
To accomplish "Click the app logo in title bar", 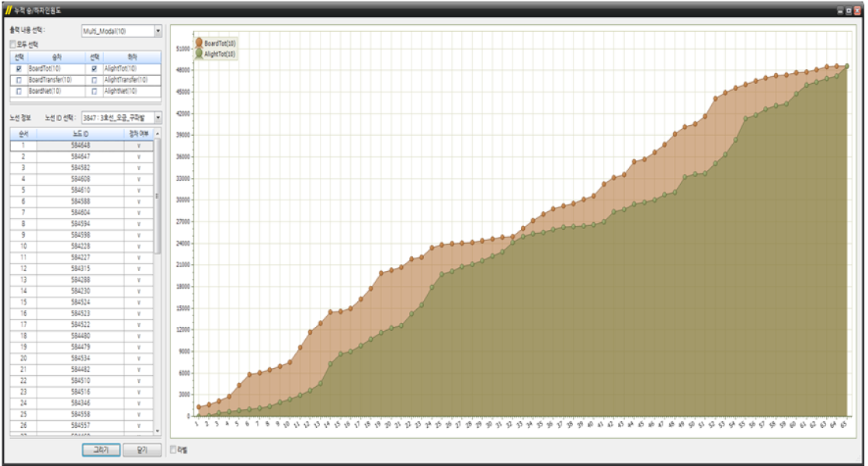I will click(8, 10).
